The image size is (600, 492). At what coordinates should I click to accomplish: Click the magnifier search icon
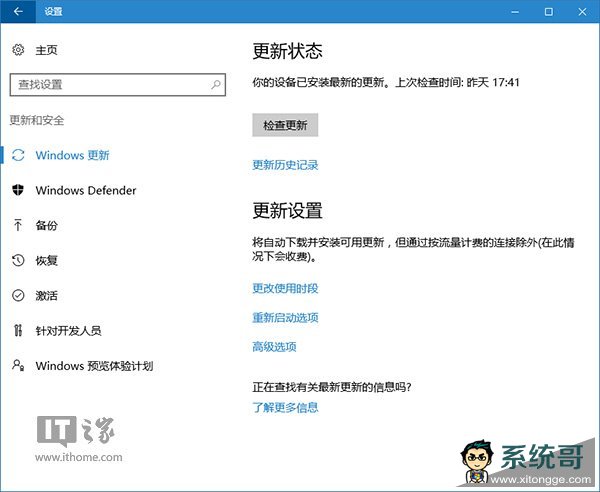(x=216, y=84)
